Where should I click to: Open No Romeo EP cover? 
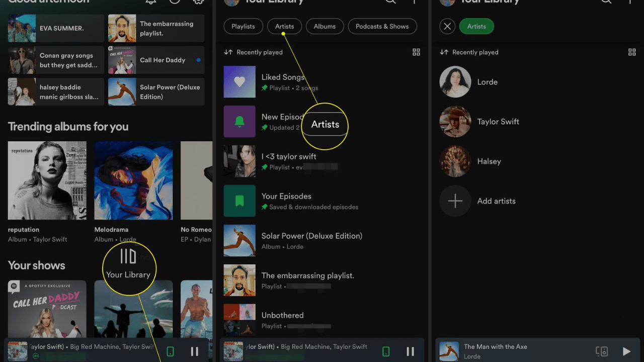(x=197, y=180)
